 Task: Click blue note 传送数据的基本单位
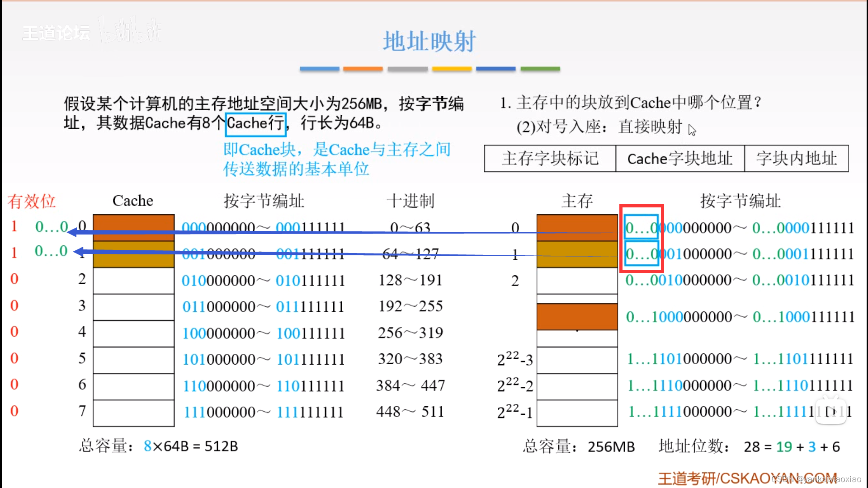[296, 169]
